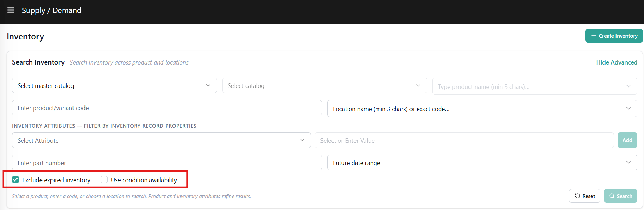
Task: Open the Location name or code dropdown
Action: (482, 108)
